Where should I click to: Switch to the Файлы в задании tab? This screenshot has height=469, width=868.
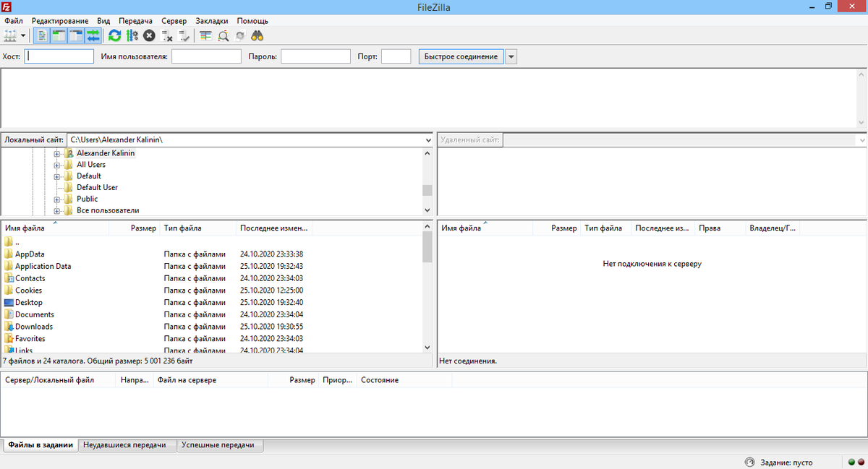point(41,445)
